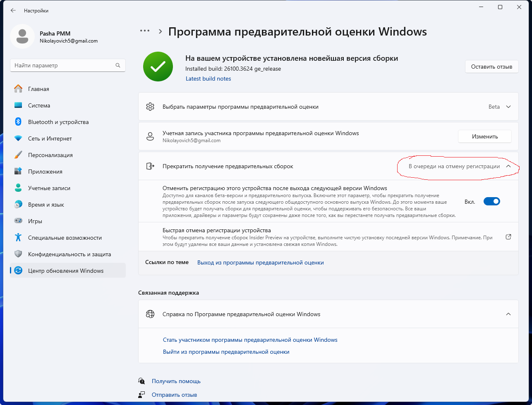The image size is (532, 405).
Task: Click the Конфиденциальность и защита shield icon
Action: tap(18, 254)
